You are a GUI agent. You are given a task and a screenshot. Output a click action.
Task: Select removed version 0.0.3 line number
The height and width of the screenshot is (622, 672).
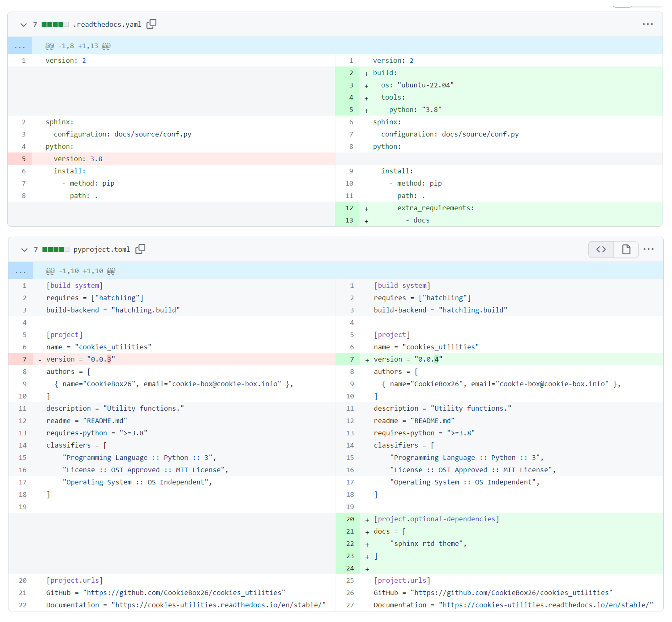[24, 359]
